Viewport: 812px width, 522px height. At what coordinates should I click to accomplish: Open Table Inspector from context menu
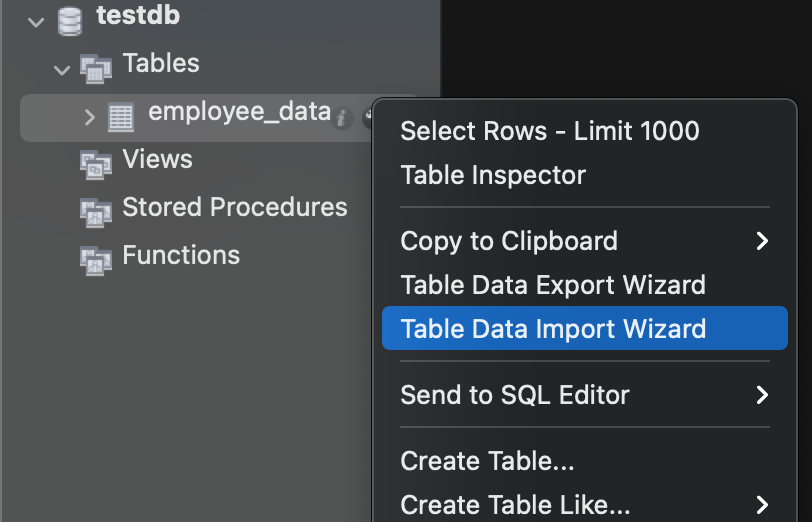coord(493,175)
